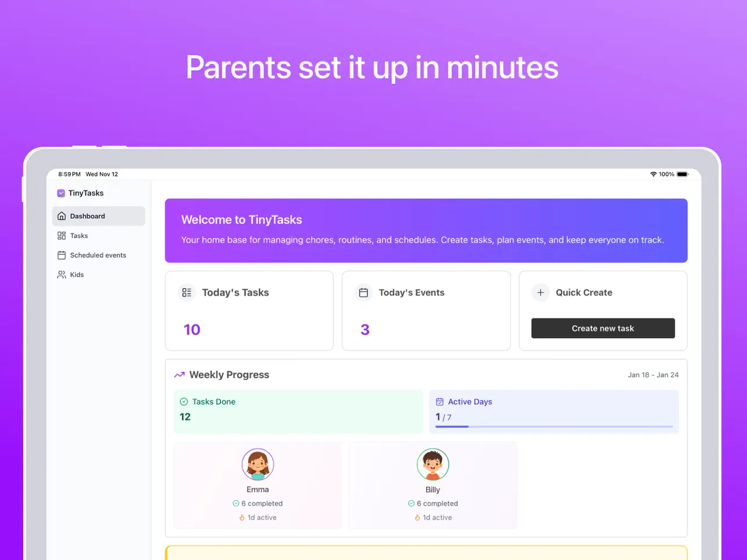The width and height of the screenshot is (747, 560).
Task: Click Emma's avatar thumbnail
Action: [258, 464]
